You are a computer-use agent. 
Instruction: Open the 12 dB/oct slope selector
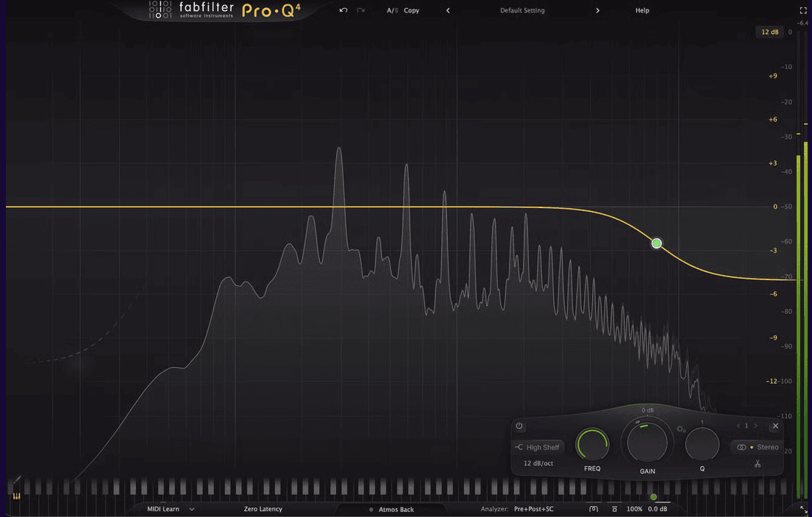click(538, 463)
